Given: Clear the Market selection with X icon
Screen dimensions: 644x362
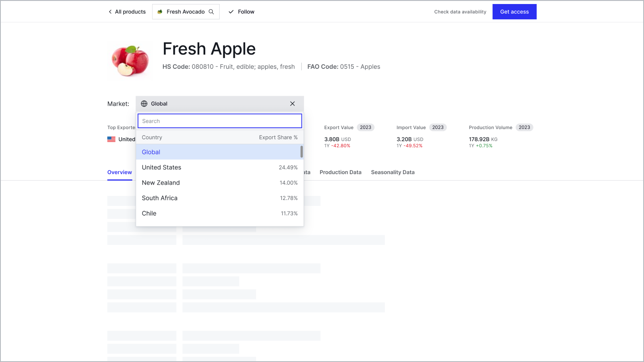Looking at the screenshot, I should (x=292, y=104).
